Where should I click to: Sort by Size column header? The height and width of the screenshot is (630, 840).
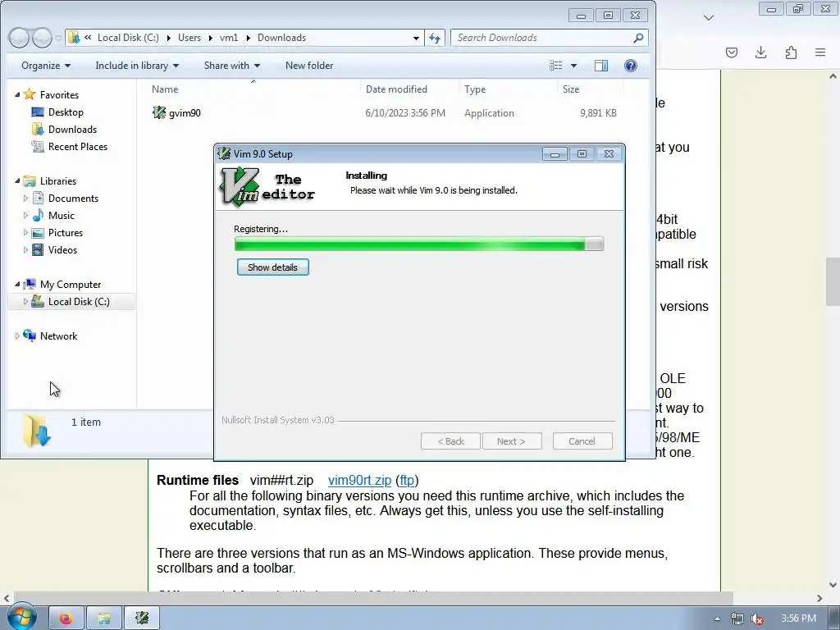(x=571, y=89)
